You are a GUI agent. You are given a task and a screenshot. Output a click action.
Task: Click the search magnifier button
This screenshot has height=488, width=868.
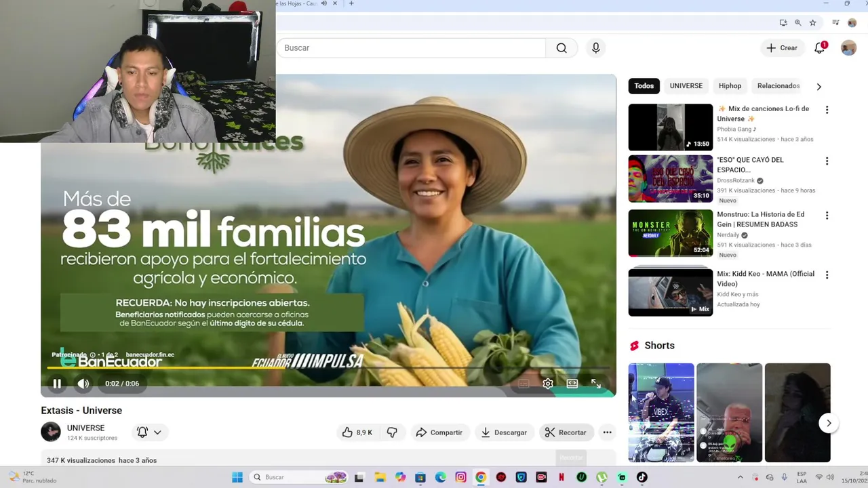point(561,48)
